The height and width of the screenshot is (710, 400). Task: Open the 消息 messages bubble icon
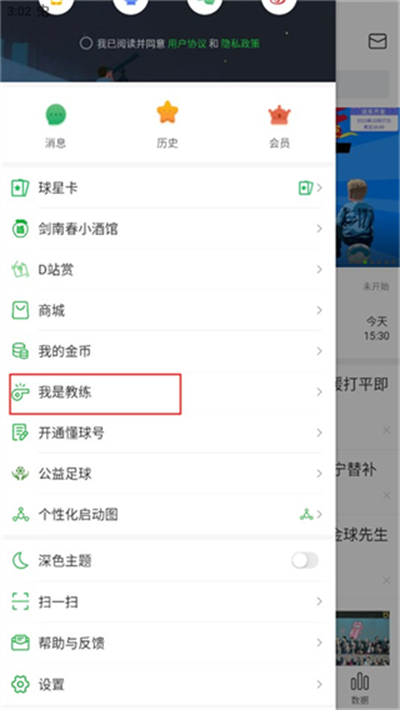tap(56, 115)
